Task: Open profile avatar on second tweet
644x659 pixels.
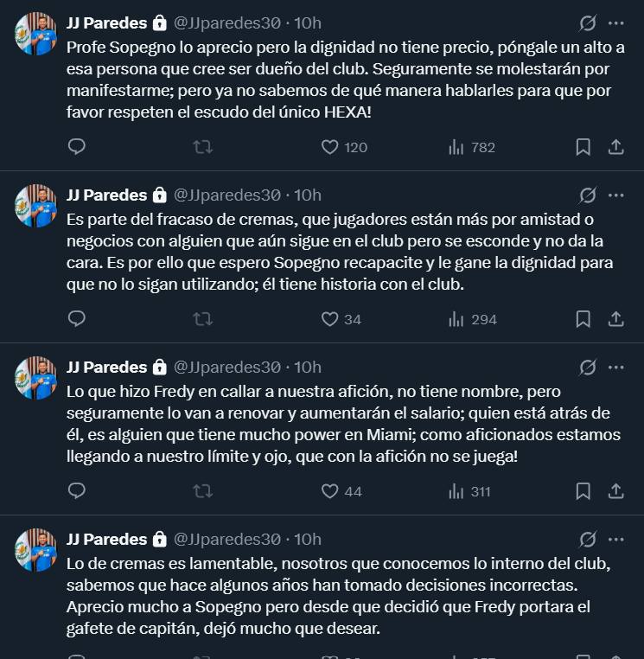Action: click(x=36, y=206)
